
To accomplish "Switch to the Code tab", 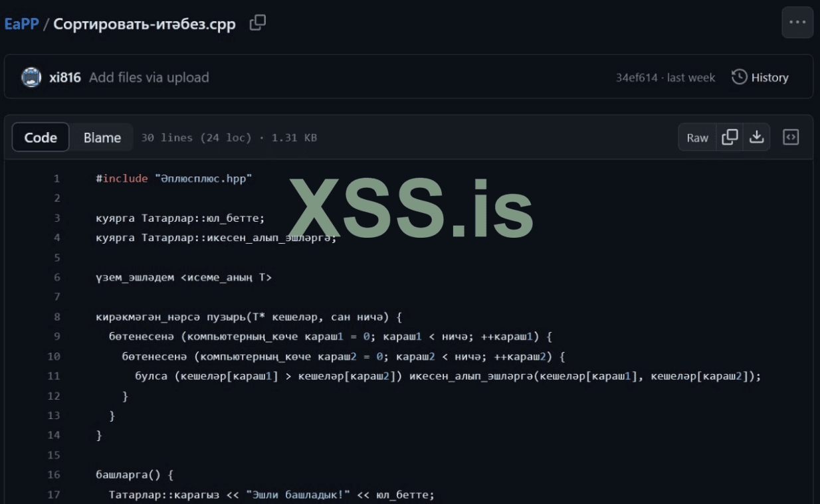I will [x=41, y=137].
